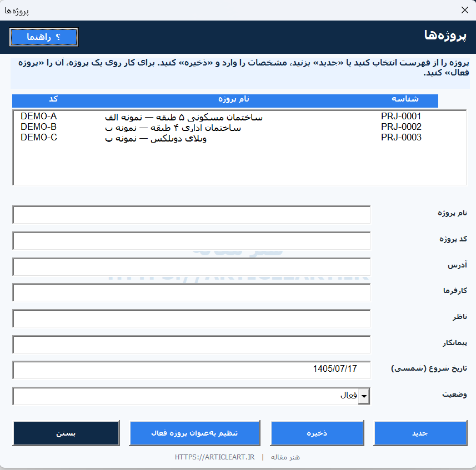Expand the وضعیت dropdown arrow
The image size is (476, 470).
click(x=364, y=396)
